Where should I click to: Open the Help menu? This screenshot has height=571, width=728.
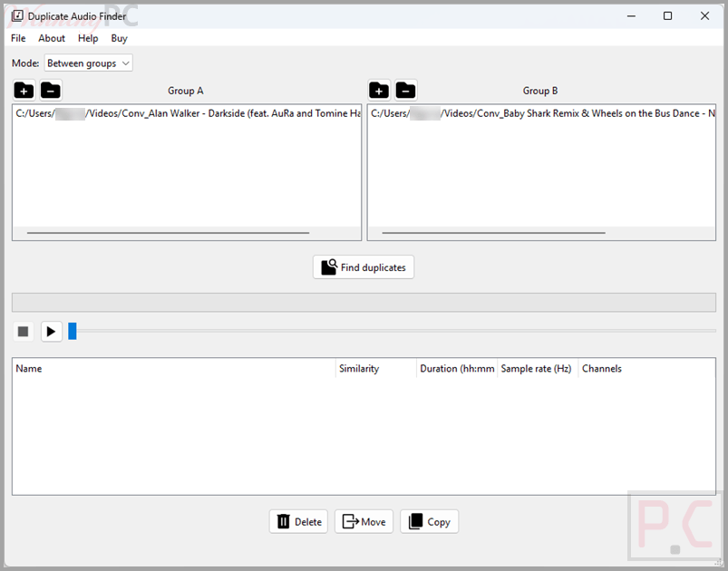click(88, 39)
